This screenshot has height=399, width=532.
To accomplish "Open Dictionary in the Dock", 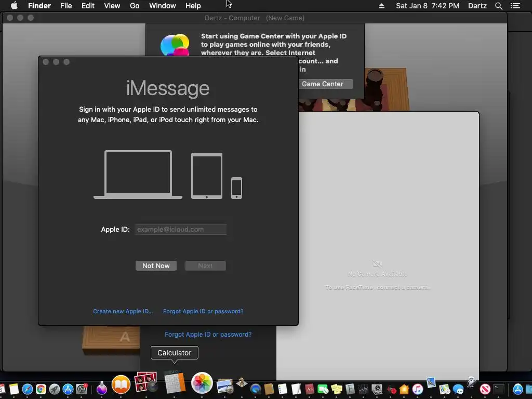I will 310,389.
